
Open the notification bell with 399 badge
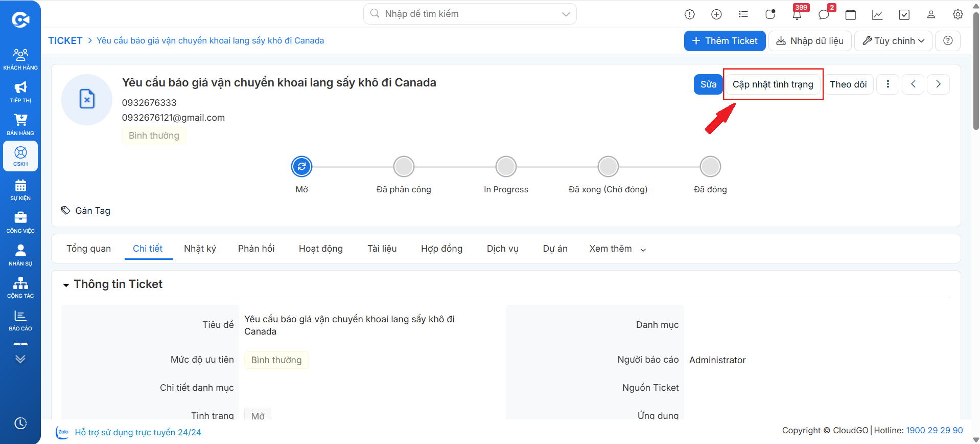[797, 14]
